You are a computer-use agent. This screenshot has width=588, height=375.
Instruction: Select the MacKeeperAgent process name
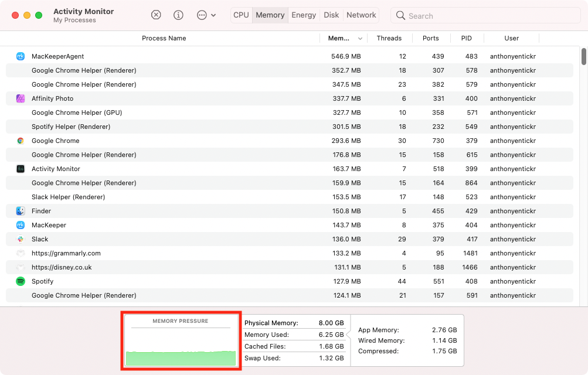[58, 56]
